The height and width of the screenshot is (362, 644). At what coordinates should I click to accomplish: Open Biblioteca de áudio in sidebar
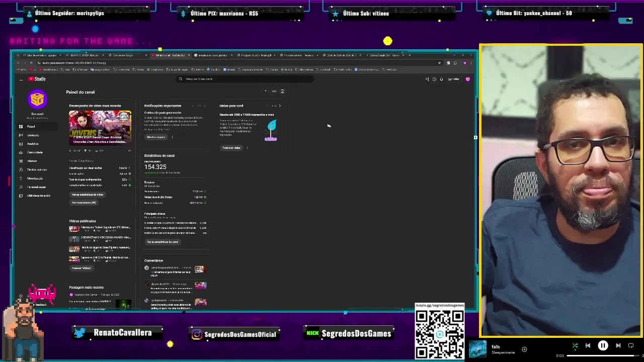[38, 196]
